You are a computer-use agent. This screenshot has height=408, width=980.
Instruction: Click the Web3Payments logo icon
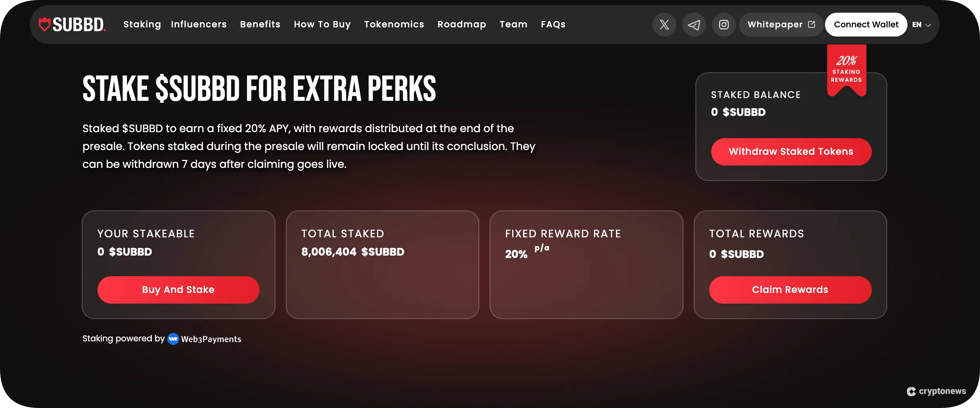point(173,339)
